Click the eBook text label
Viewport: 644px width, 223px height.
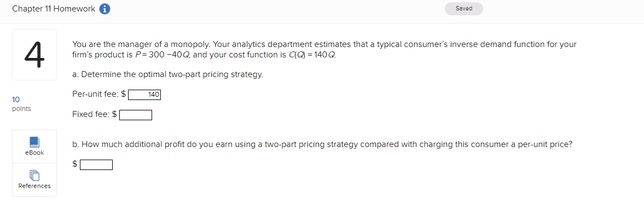coord(34,153)
